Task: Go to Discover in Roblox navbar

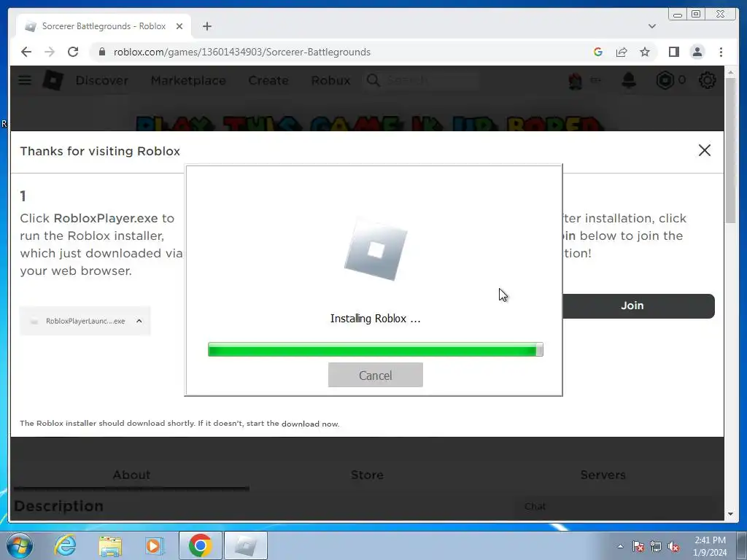Action: pos(102,80)
